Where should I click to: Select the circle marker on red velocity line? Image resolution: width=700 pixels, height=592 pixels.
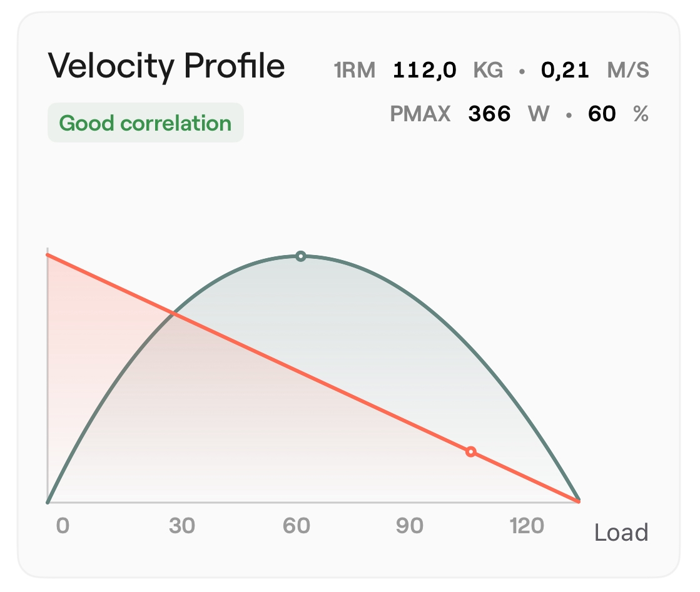[471, 452]
